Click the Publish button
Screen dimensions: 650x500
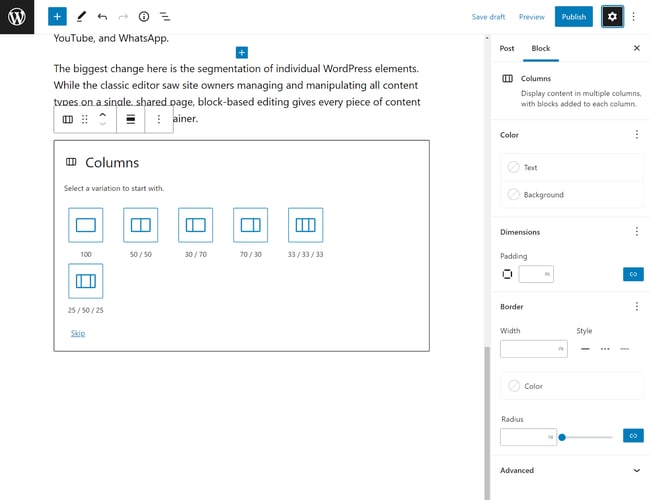574,17
